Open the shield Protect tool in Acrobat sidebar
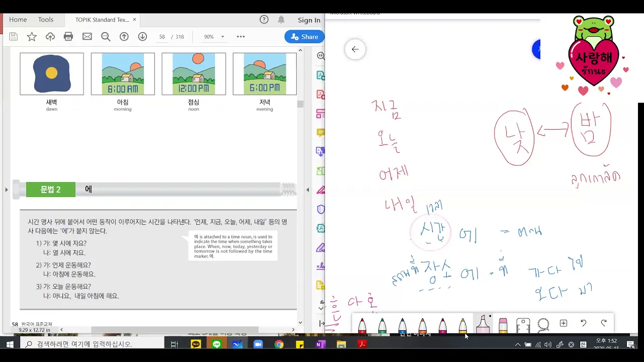 (x=320, y=209)
